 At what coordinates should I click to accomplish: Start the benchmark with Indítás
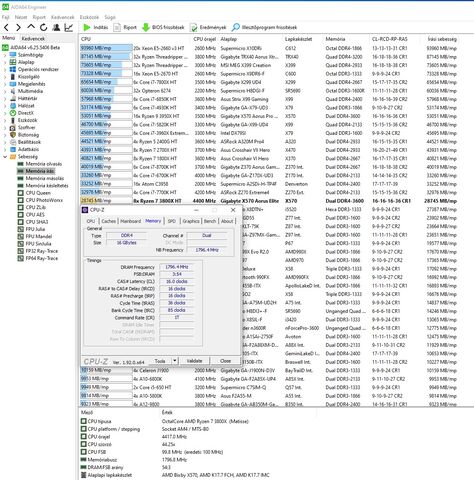pos(96,27)
